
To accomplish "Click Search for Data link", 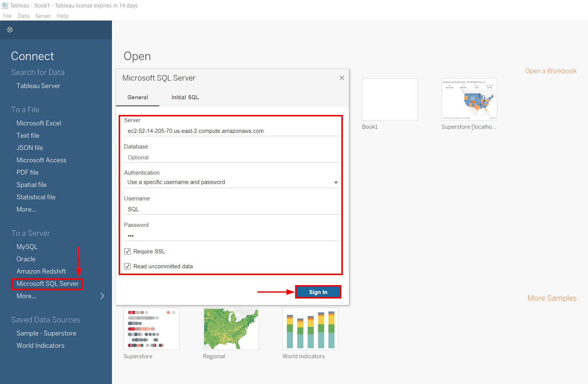I will tap(38, 72).
